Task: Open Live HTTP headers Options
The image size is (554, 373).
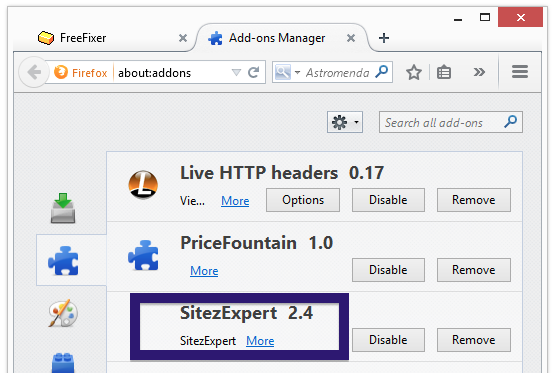Action: 303,200
